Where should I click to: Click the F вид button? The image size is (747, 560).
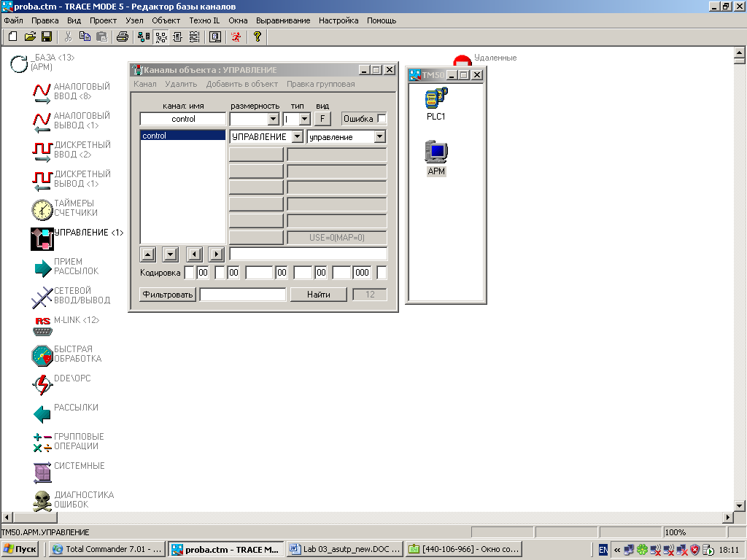point(322,119)
